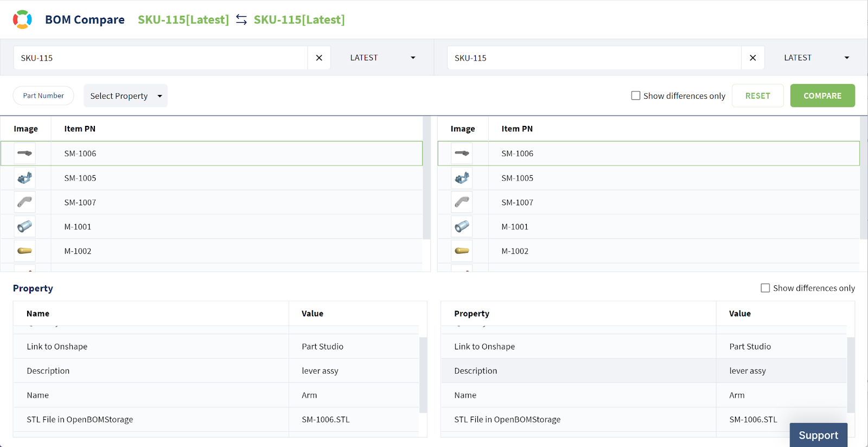Click the Part Number chip
Screen dimensions: 868x447
click(43, 95)
